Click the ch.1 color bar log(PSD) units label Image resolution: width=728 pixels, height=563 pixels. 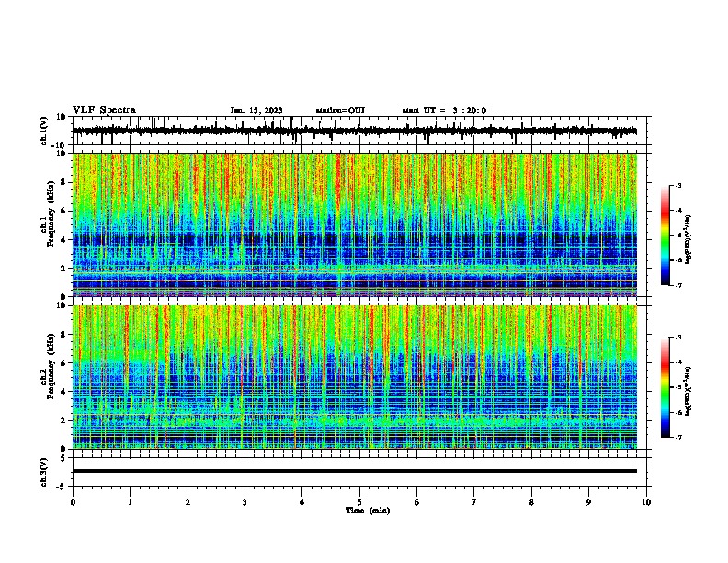tap(688, 239)
